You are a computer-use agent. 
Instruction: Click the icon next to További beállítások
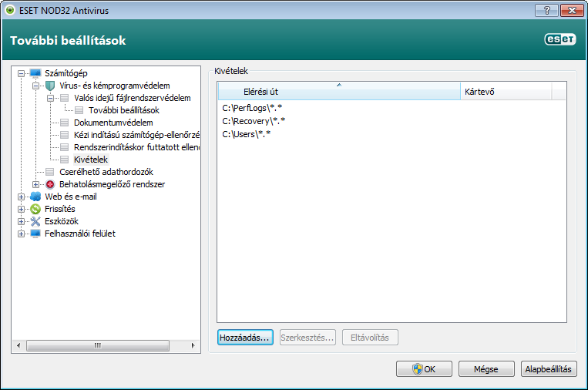click(x=79, y=110)
